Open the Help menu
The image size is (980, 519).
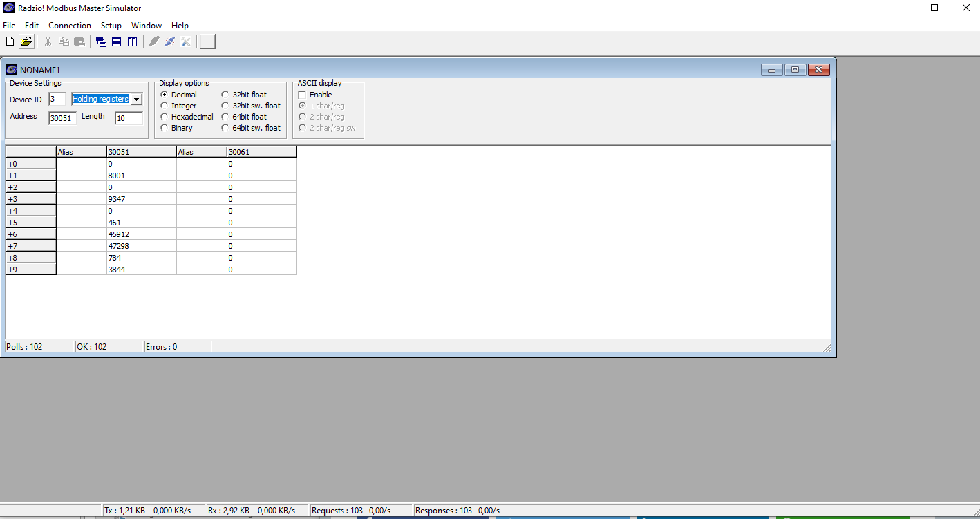click(x=180, y=26)
